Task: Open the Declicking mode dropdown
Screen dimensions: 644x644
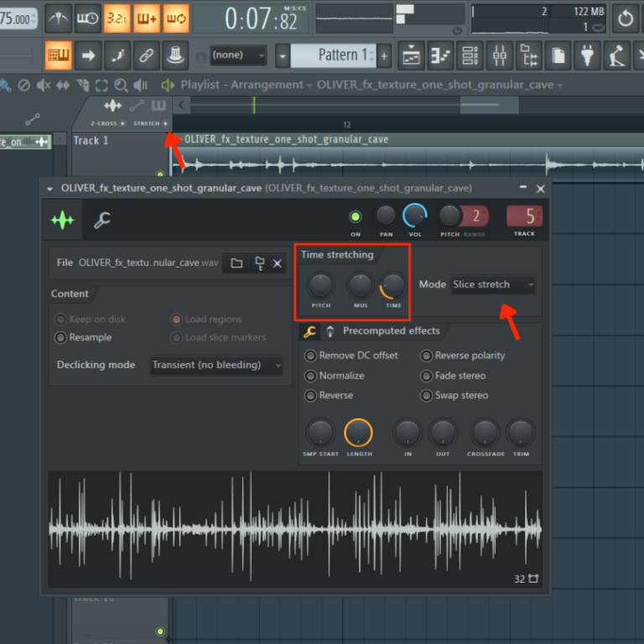Action: click(217, 365)
